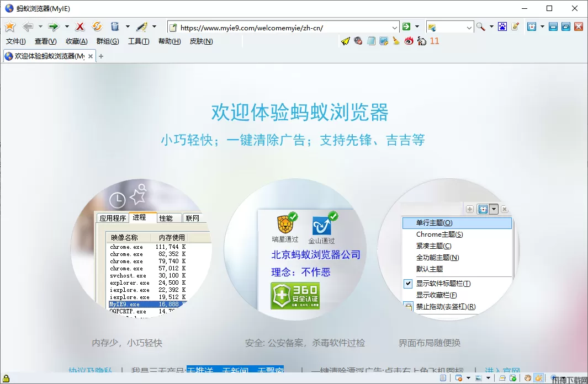Image resolution: width=588 pixels, height=384 pixels.
Task: Click the monitor screenshot icon in plugin bar
Action: [x=384, y=41]
